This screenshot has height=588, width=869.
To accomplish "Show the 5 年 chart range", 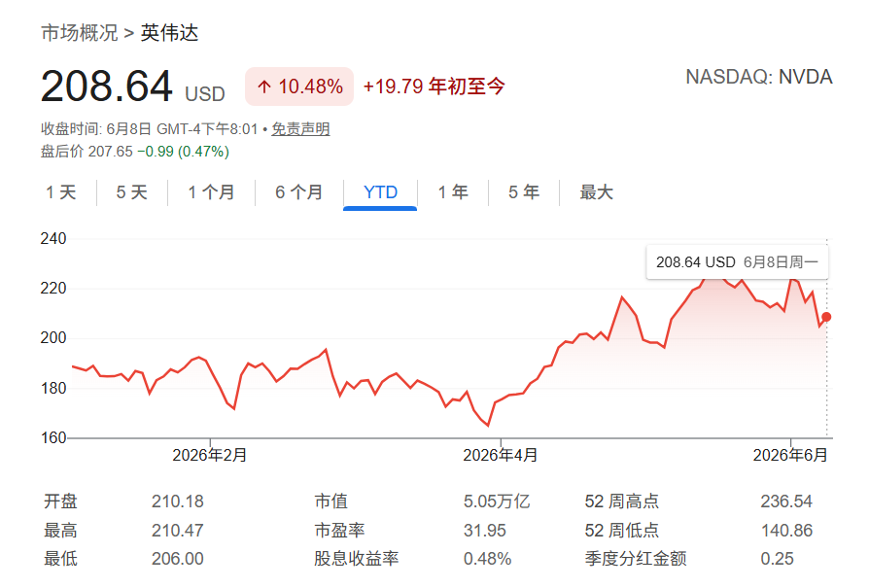I will click(x=524, y=192).
